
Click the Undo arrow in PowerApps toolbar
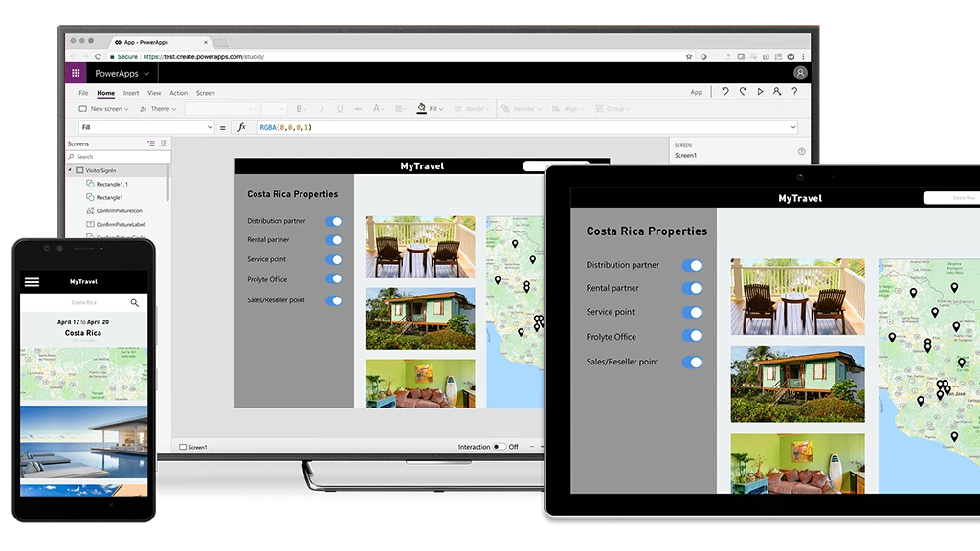pyautogui.click(x=725, y=92)
